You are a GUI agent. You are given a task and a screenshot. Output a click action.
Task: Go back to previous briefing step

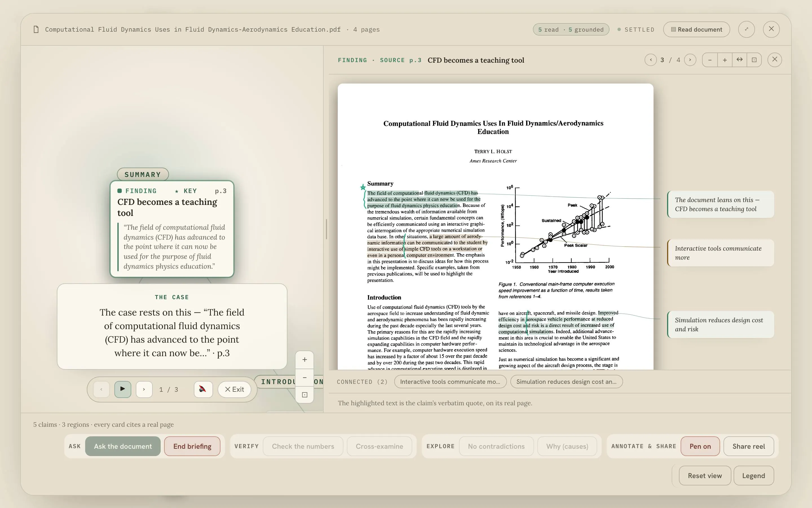pyautogui.click(x=101, y=389)
